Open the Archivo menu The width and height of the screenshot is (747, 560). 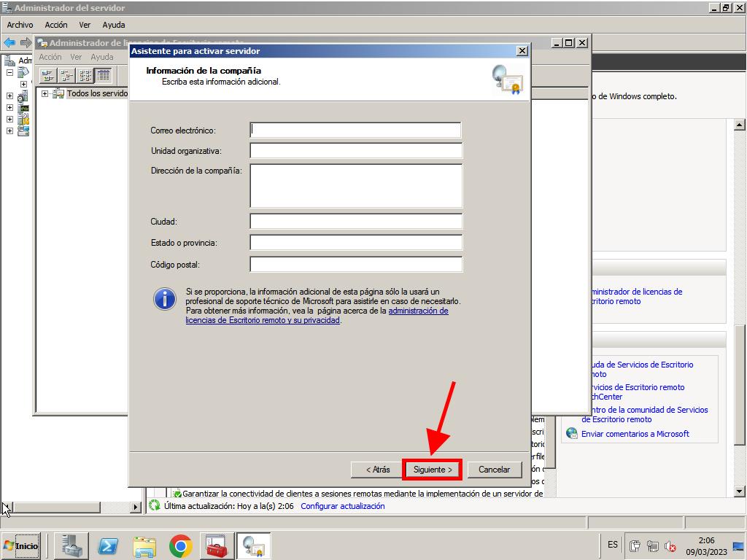(x=20, y=25)
